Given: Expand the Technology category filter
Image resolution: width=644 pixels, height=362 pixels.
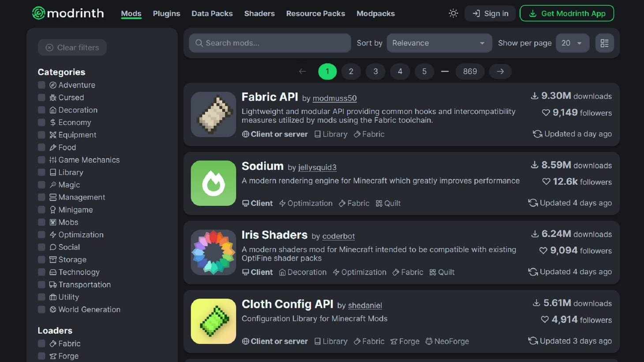Looking at the screenshot, I should [41, 272].
